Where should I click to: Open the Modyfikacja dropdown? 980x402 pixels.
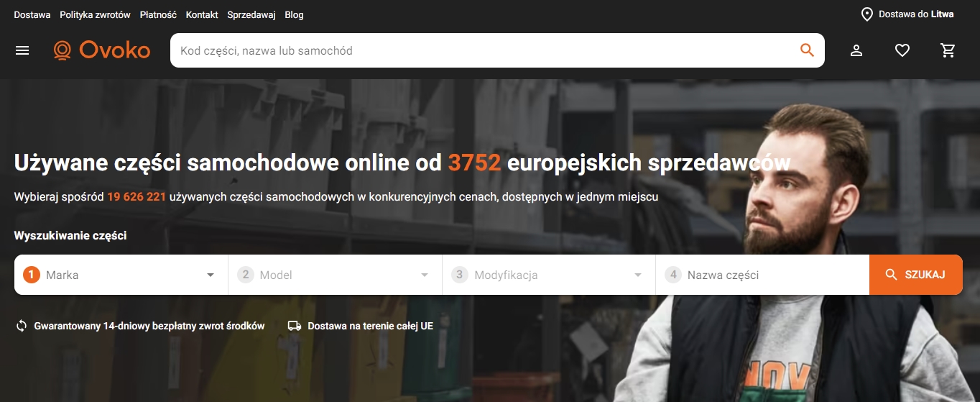[x=549, y=275]
